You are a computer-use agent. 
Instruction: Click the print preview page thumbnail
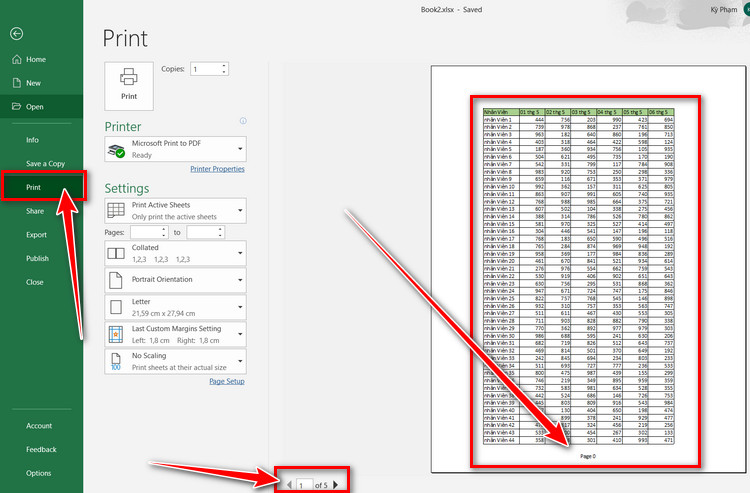pos(588,269)
